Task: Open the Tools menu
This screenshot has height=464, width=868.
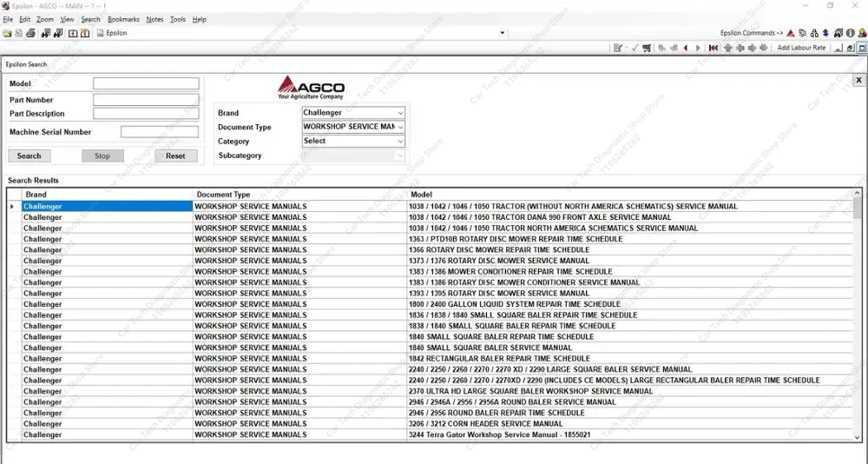Action: pos(178,19)
